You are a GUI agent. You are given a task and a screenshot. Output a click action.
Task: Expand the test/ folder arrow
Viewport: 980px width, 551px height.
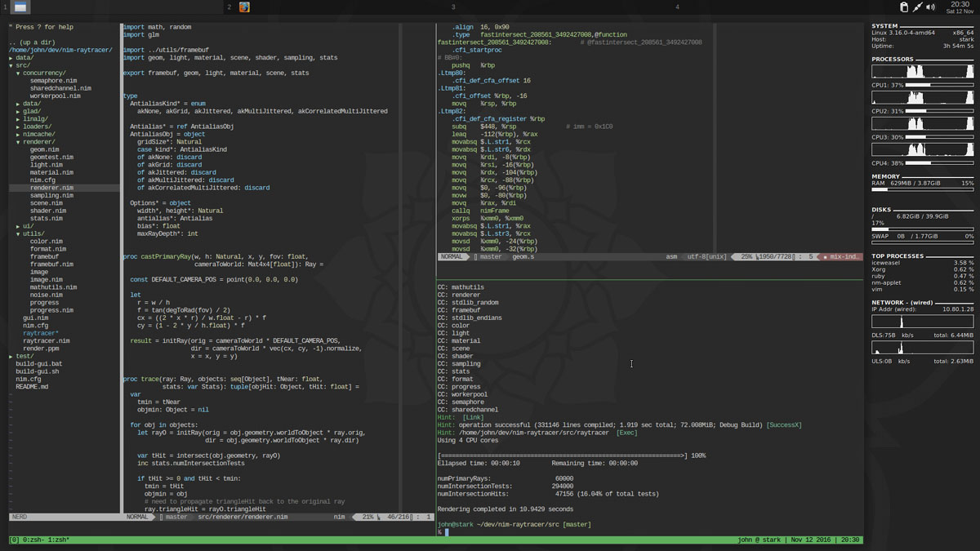coord(11,356)
